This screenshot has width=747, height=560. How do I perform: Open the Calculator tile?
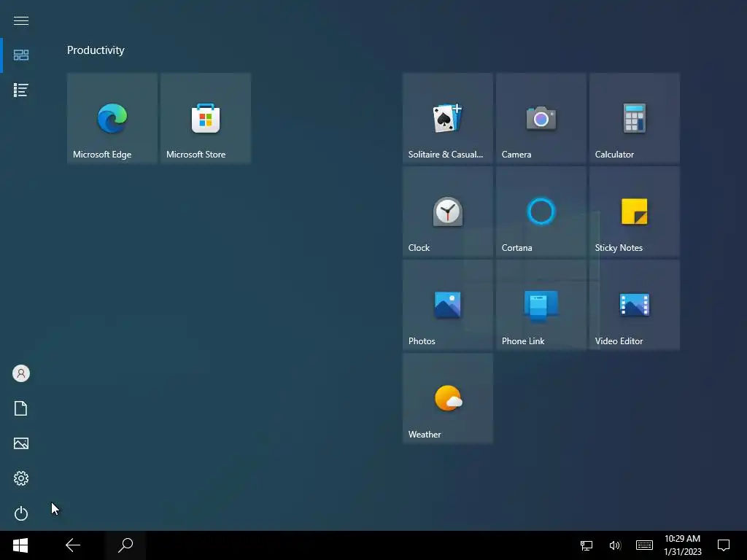coord(634,118)
